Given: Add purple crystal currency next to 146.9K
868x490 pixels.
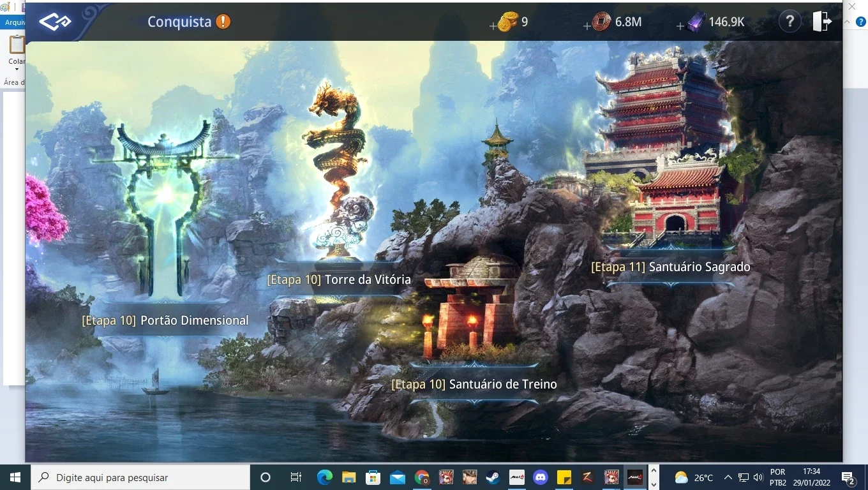Looking at the screenshot, I should [x=680, y=26].
